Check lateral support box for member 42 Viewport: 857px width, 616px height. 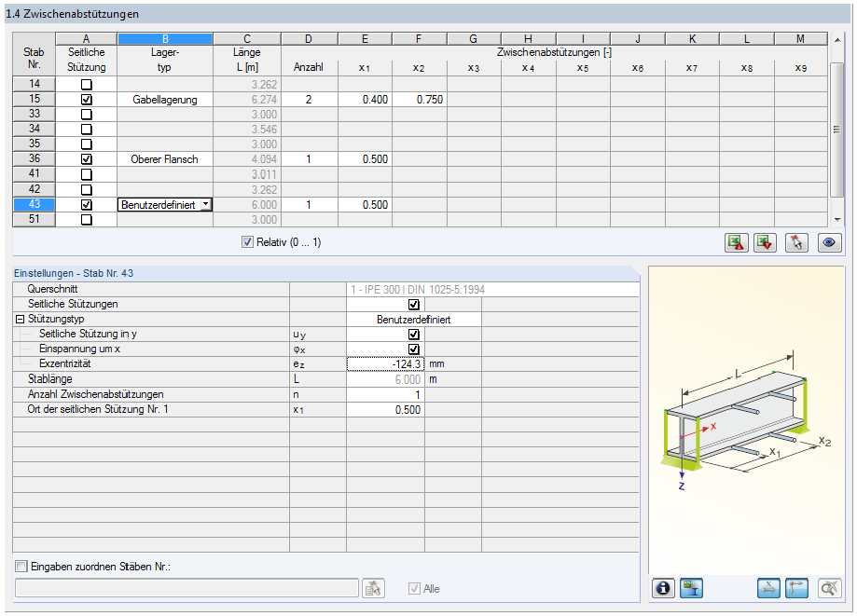pyautogui.click(x=87, y=189)
